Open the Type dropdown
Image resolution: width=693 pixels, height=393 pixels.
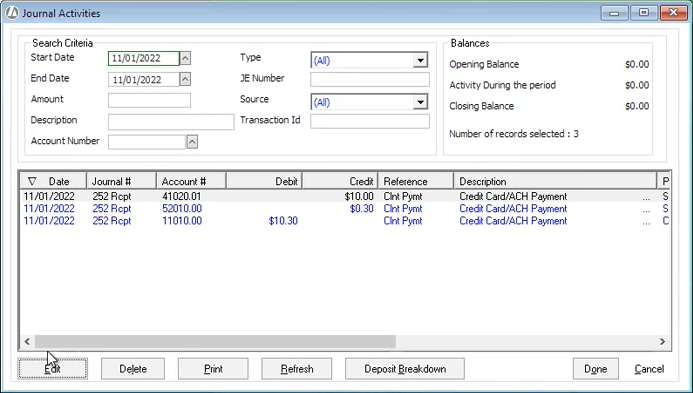click(x=420, y=60)
